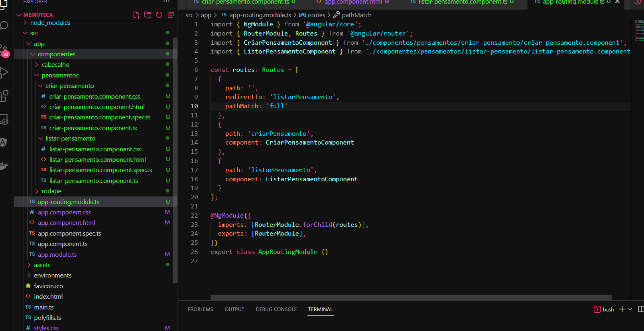This screenshot has height=331, width=644.
Task: Open criar-pensamento.component.html file
Action: pyautogui.click(x=97, y=107)
